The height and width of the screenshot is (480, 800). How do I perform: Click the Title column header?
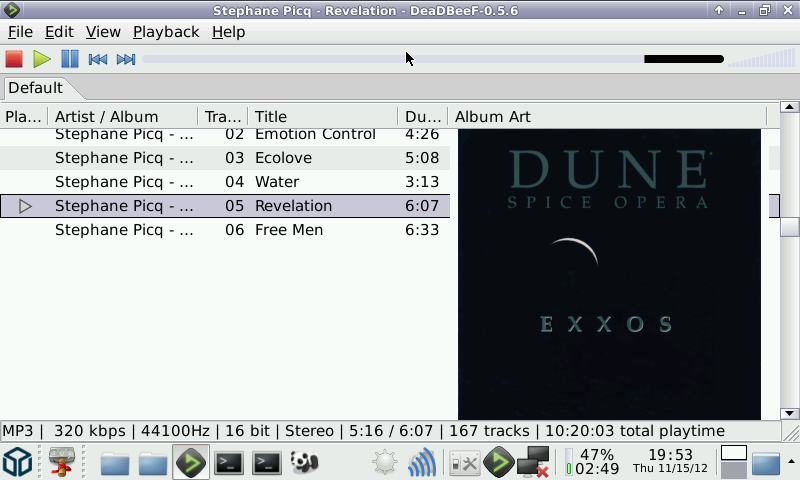[322, 117]
